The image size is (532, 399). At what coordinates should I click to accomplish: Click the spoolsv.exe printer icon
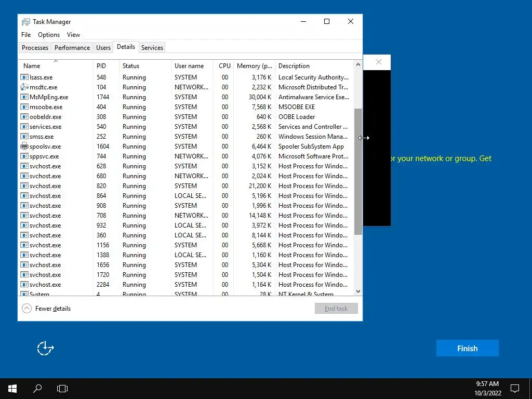[x=24, y=146]
